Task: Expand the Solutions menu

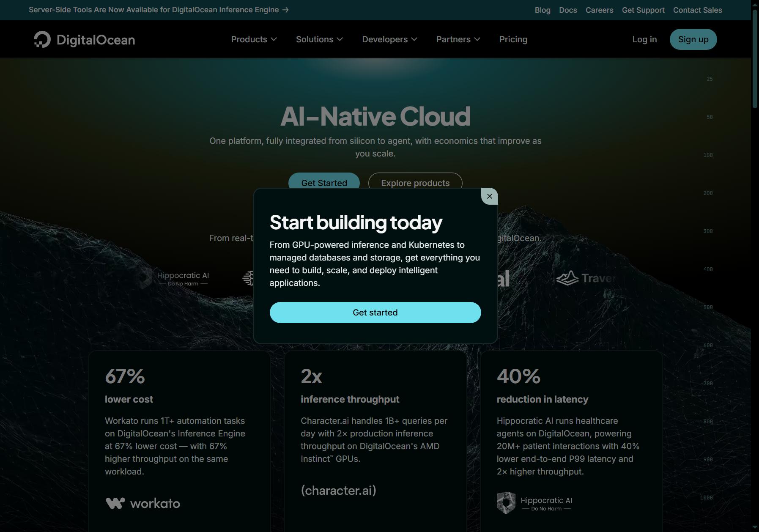Action: (x=319, y=39)
